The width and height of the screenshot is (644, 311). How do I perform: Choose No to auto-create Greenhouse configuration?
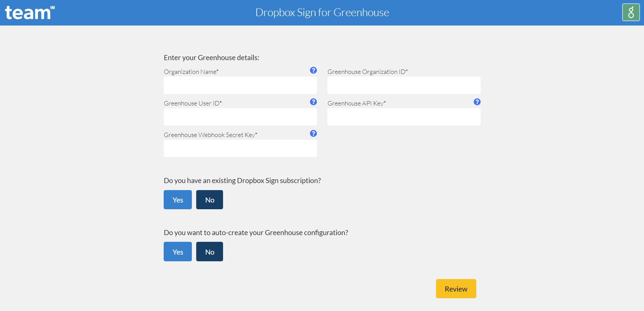[x=209, y=252]
